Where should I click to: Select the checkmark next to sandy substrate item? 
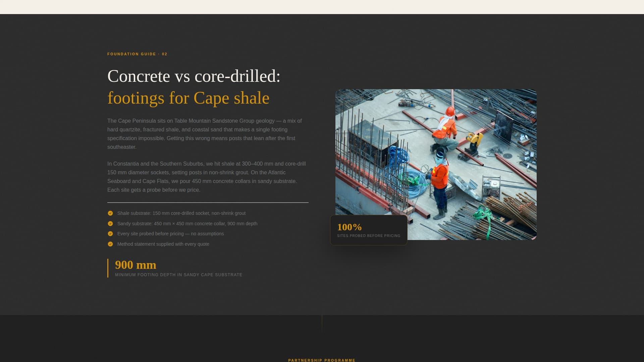point(110,223)
